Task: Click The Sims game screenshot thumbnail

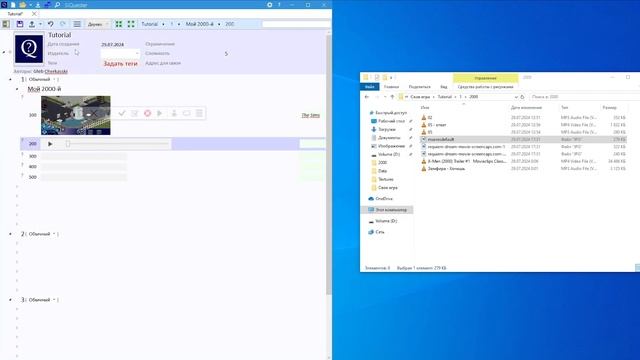Action: pyautogui.click(x=76, y=115)
